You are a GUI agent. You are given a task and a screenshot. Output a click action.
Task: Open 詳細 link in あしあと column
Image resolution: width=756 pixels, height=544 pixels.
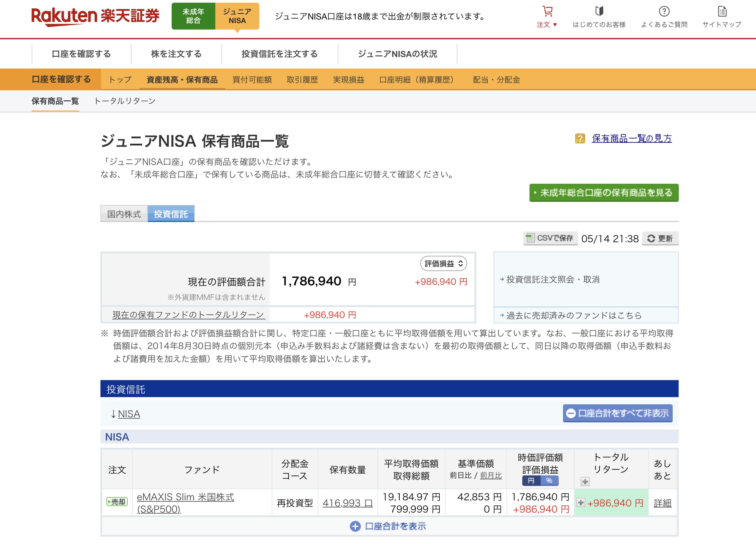[663, 503]
